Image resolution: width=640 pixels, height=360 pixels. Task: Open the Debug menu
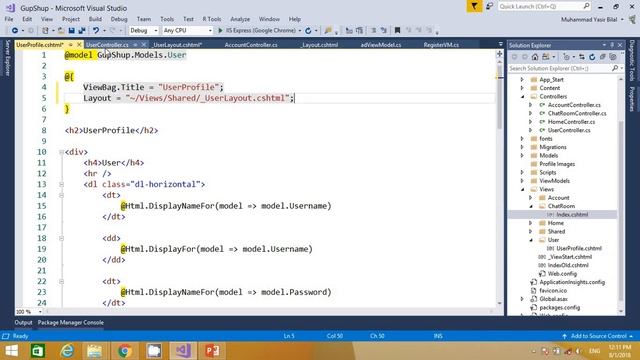pos(119,19)
